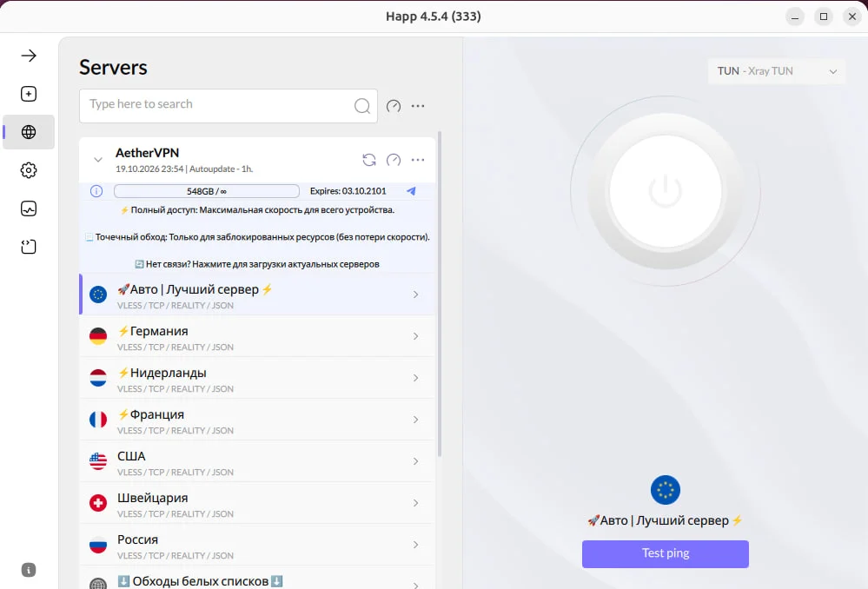Open details chevron for Россия server

coord(415,545)
